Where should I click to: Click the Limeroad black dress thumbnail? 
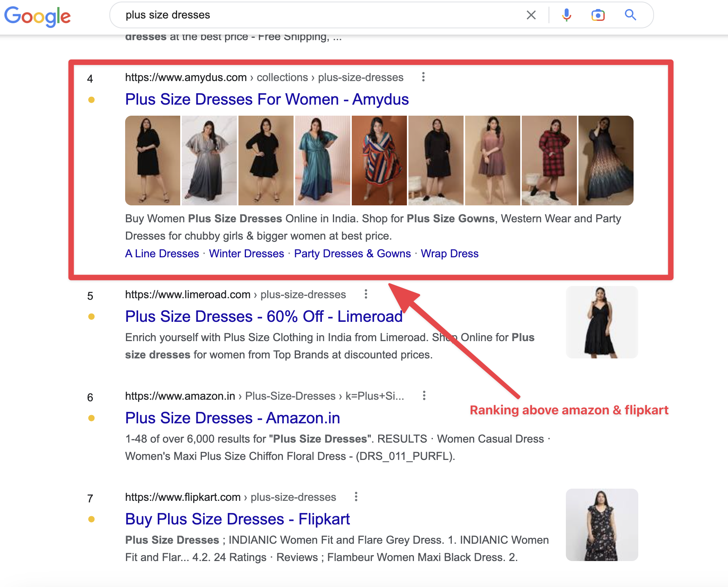pyautogui.click(x=602, y=322)
